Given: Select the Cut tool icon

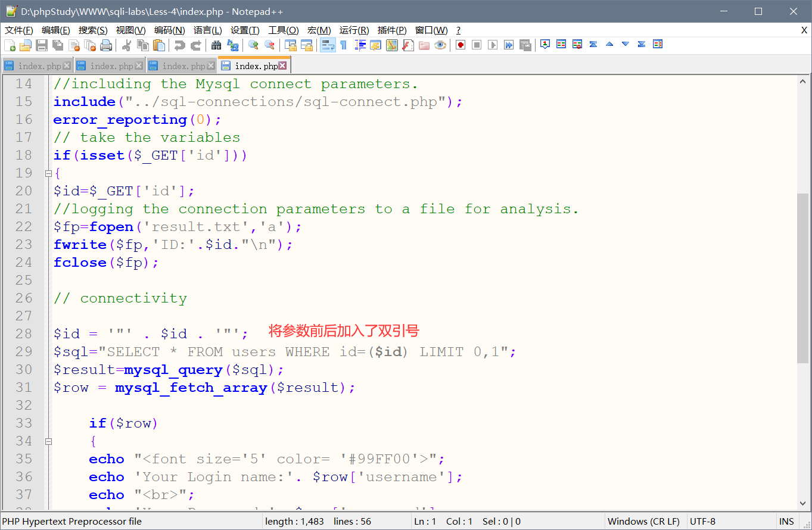Looking at the screenshot, I should (127, 45).
